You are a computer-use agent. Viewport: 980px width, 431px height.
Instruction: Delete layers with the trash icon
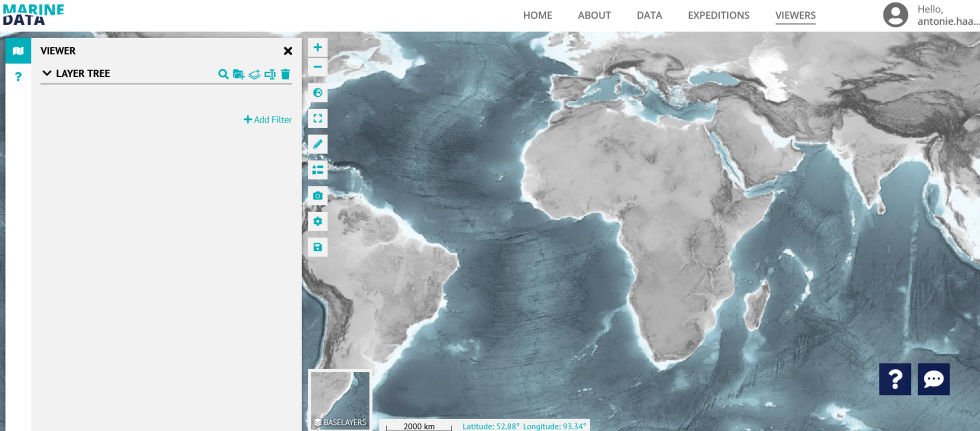pos(286,74)
